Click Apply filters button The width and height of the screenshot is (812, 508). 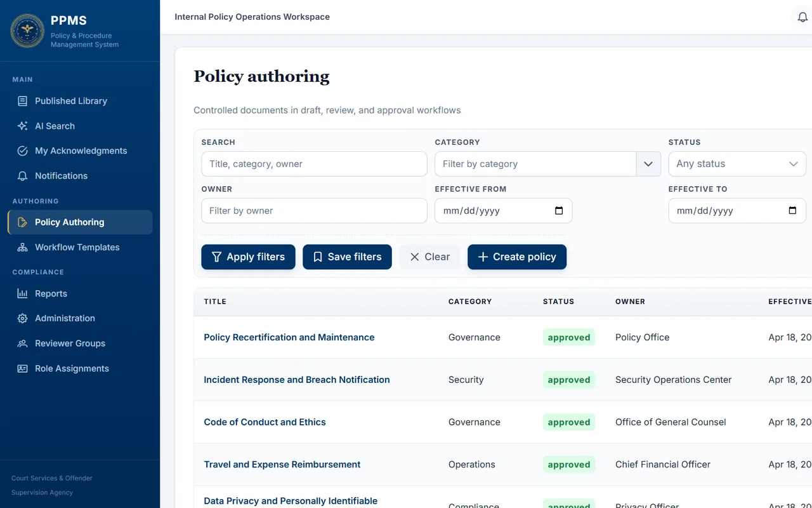248,257
